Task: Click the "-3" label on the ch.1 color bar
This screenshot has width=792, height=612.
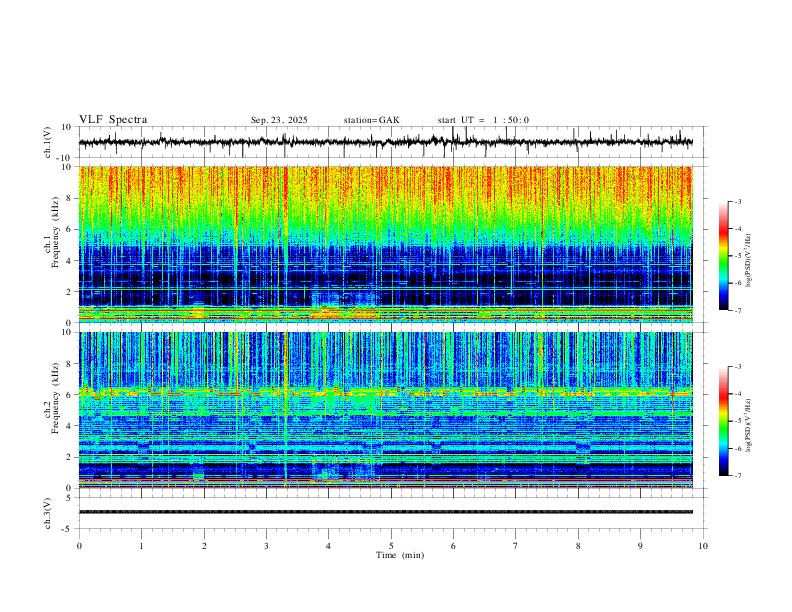Action: (737, 201)
